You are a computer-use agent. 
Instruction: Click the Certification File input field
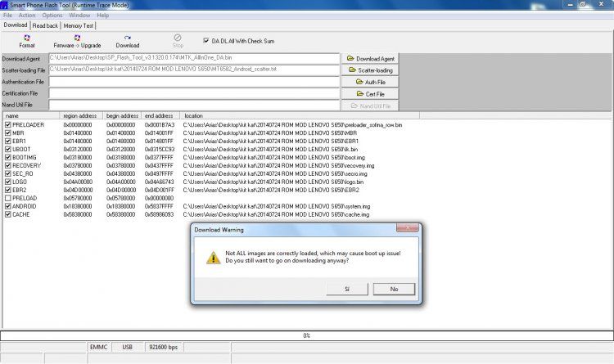[194, 93]
